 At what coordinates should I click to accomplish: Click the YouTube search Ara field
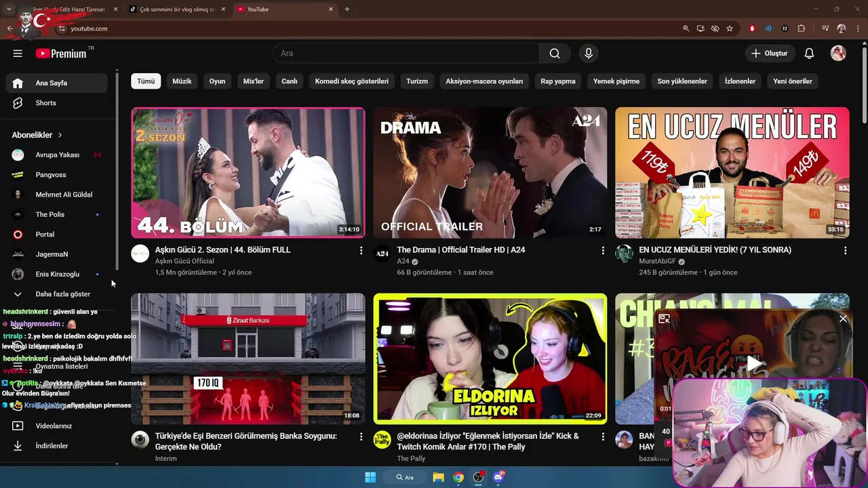406,54
